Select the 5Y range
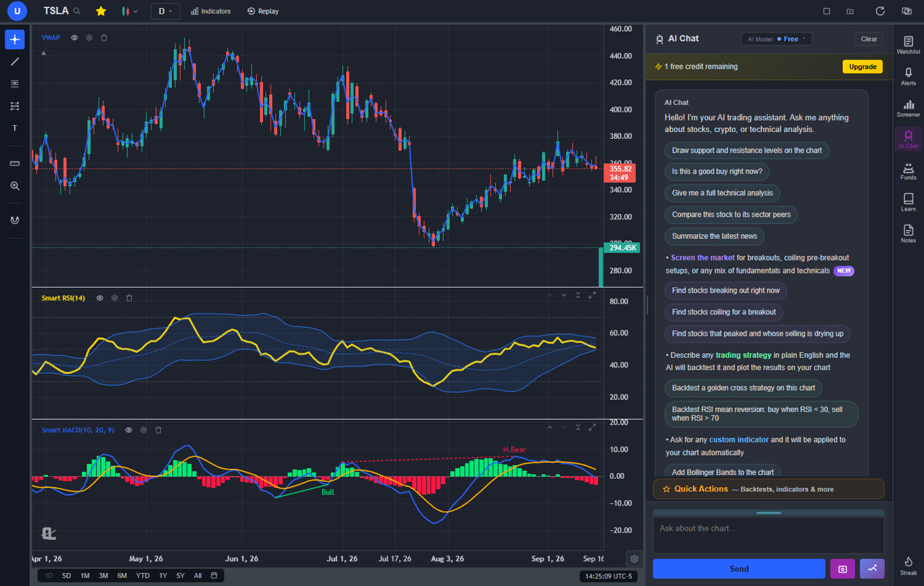Screen dimensions: 924x586 180,576
